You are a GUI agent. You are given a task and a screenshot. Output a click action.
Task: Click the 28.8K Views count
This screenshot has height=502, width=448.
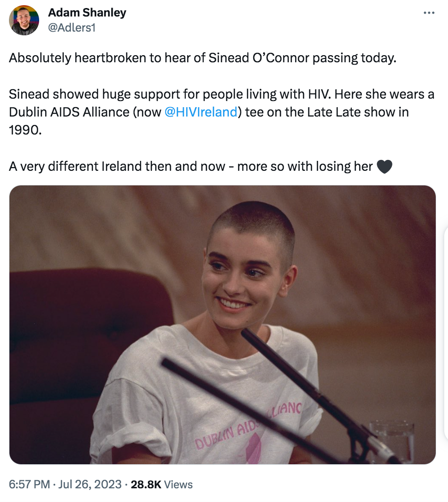coord(147,485)
